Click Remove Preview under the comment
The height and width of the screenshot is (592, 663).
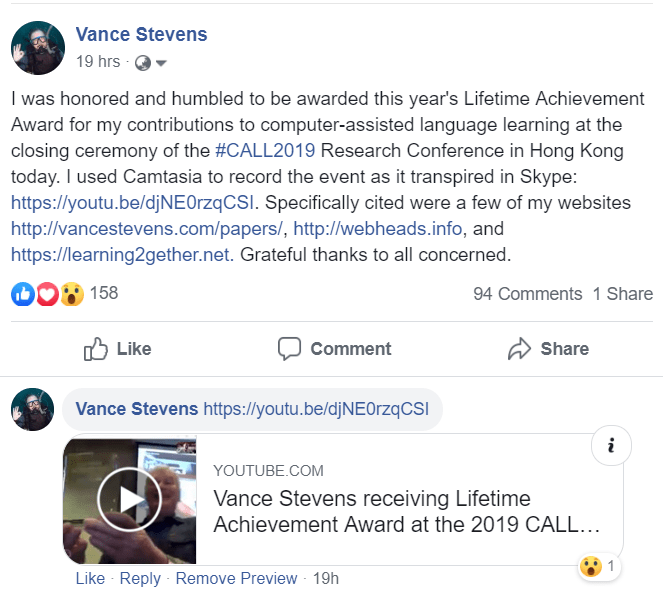pos(236,578)
